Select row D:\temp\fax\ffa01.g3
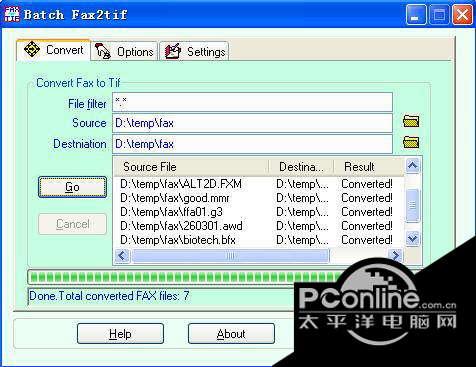 coord(259,212)
